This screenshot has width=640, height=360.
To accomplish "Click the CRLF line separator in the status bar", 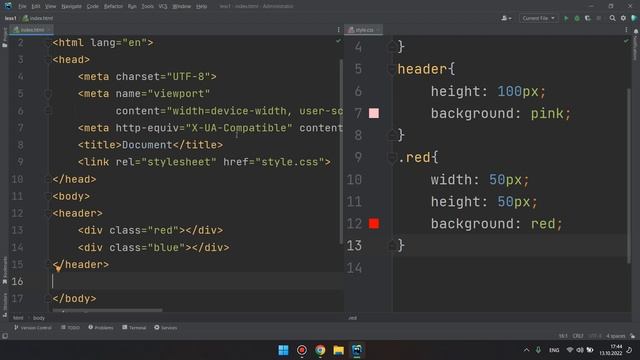I will [x=578, y=336].
